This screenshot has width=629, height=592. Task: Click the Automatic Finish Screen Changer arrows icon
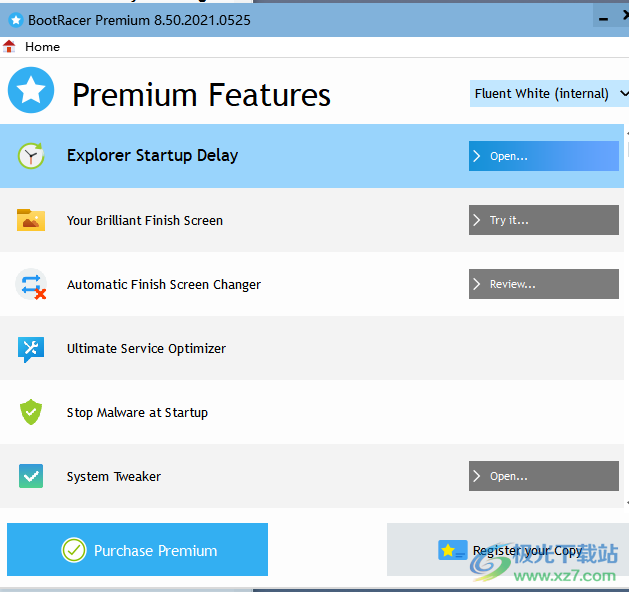31,284
